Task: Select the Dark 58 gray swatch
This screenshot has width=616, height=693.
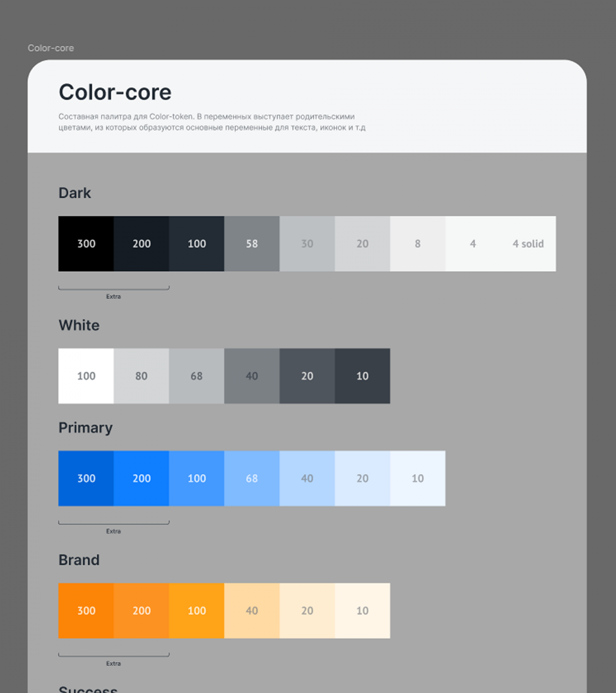Action: 252,244
